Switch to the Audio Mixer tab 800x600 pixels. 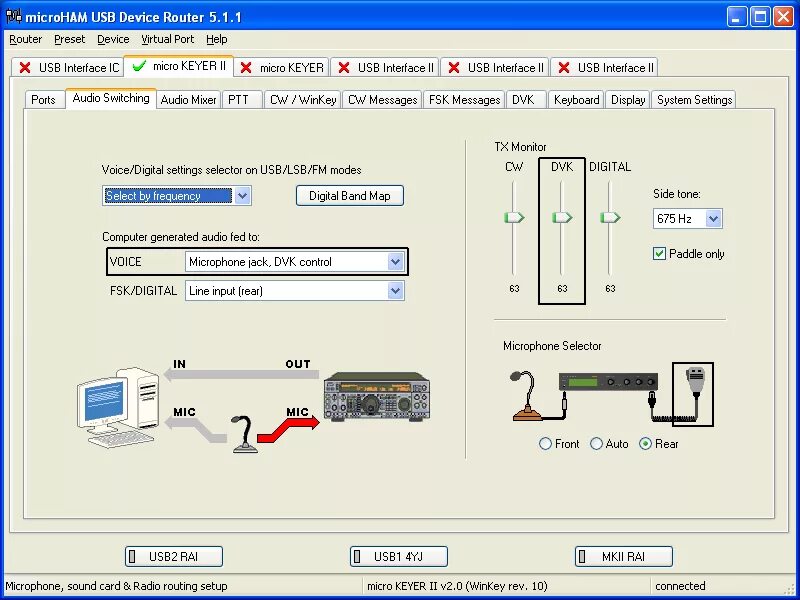188,99
